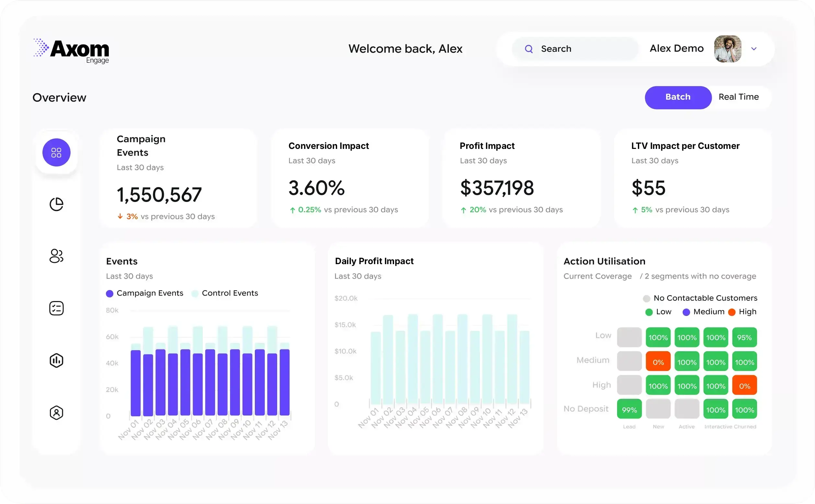The image size is (815, 504).
Task: Click the Welcome back, Alex heading
Action: (x=405, y=49)
